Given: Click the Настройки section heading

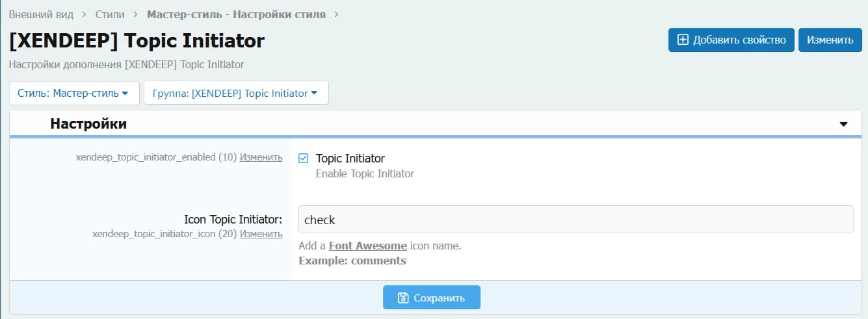Looking at the screenshot, I should click(x=88, y=123).
